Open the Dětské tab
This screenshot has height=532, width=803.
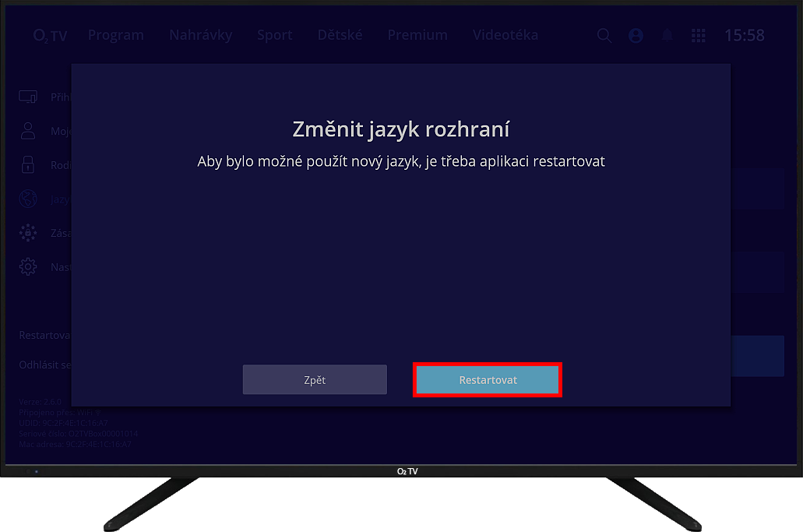coord(340,35)
